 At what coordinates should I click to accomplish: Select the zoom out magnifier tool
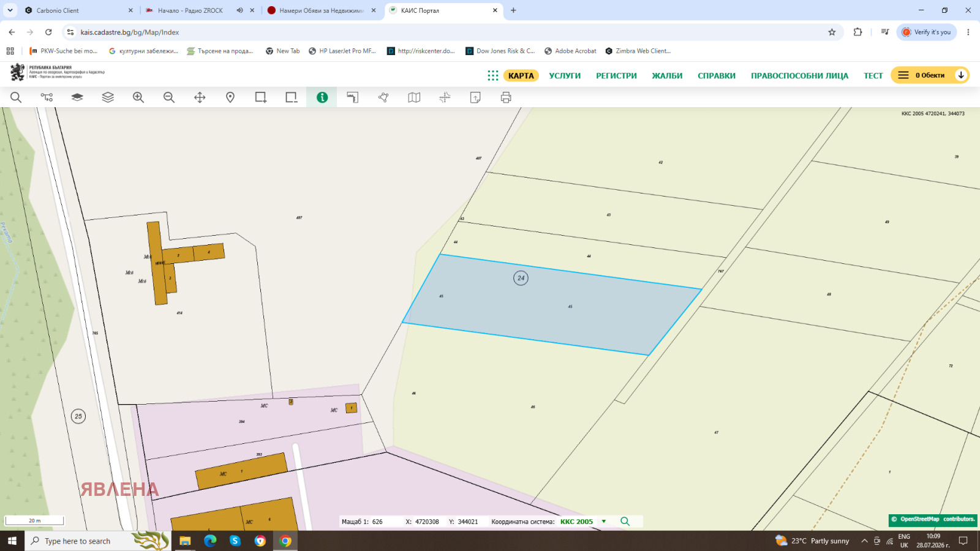[x=169, y=97]
